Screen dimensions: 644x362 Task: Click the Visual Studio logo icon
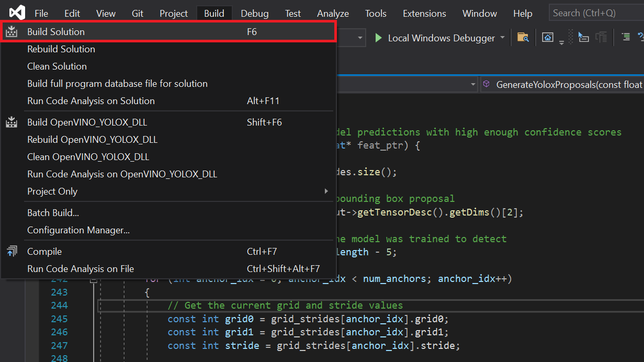tap(17, 13)
